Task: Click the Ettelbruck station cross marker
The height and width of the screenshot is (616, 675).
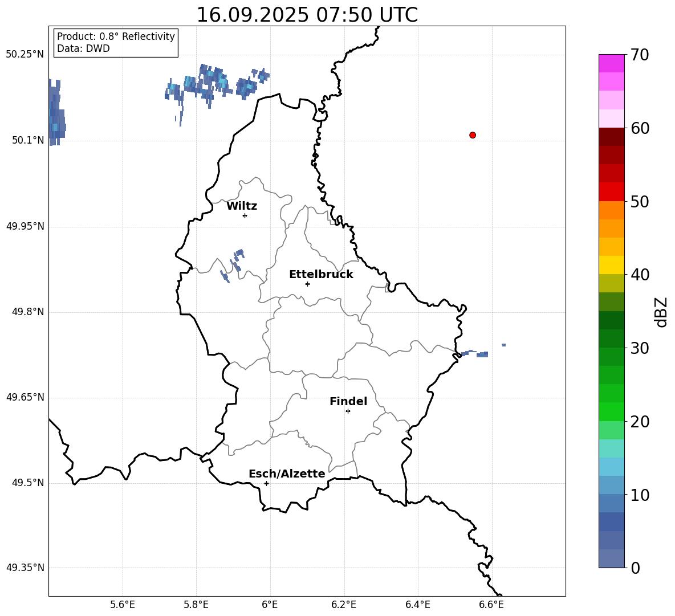Action: point(307,284)
